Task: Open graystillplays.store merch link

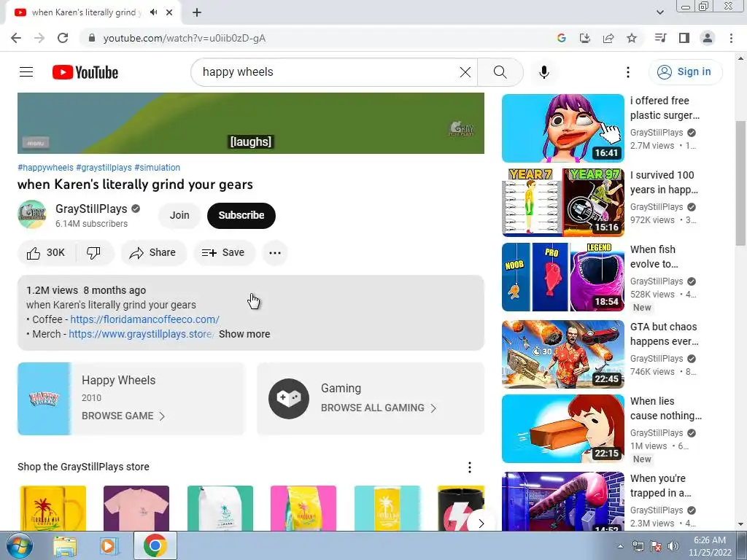Action: (141, 334)
